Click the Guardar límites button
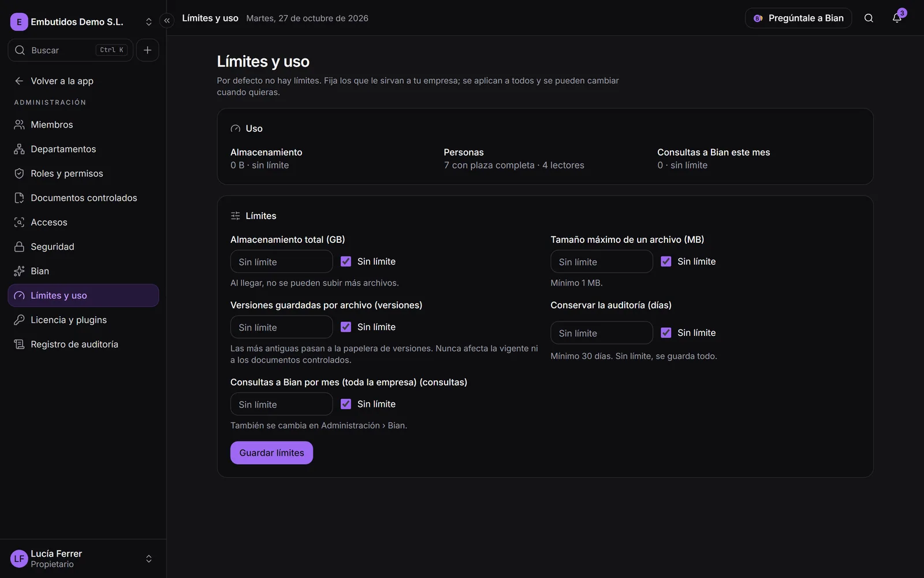924x578 pixels. pyautogui.click(x=271, y=453)
